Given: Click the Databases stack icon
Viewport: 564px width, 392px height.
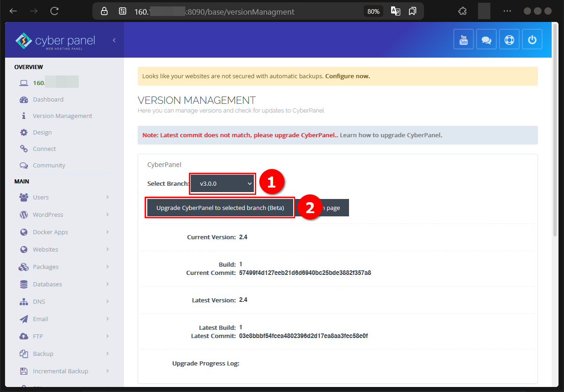Looking at the screenshot, I should point(24,284).
